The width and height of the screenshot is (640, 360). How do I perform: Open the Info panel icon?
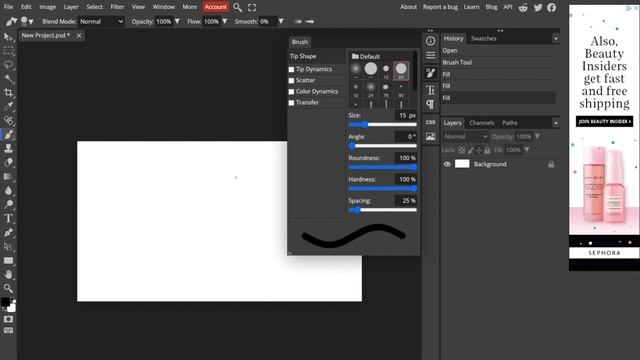point(430,41)
